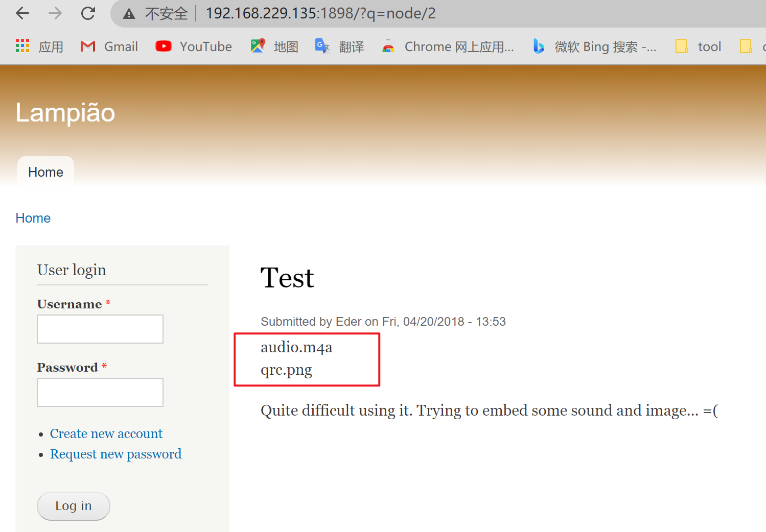Click the Lampião site title
The width and height of the screenshot is (766, 532).
(x=65, y=112)
